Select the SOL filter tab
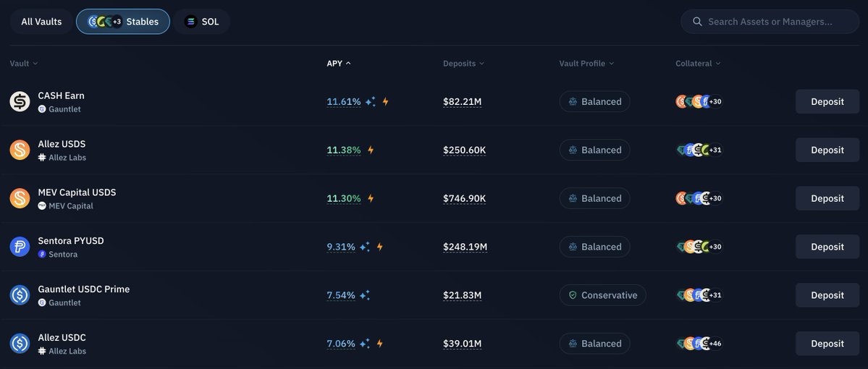Image resolution: width=868 pixels, height=369 pixels. (201, 22)
